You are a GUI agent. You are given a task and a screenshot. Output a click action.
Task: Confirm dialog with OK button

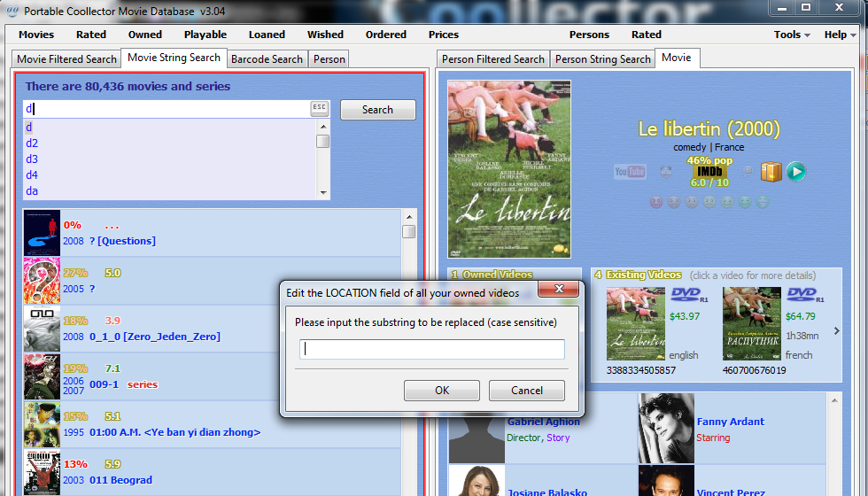click(442, 391)
